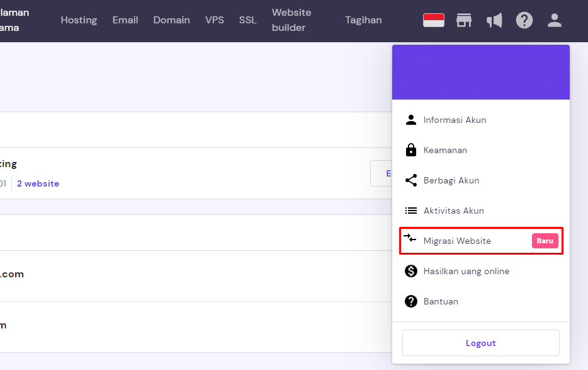Click the padlock icon beside Keamanan
This screenshot has height=370, width=588.
coord(411,150)
